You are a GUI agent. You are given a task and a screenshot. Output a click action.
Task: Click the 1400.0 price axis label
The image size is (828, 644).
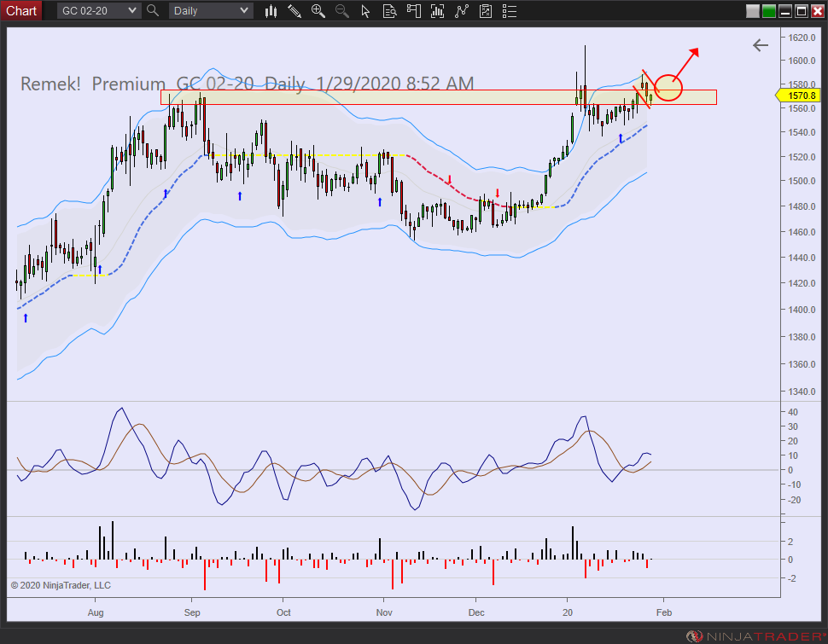802,310
